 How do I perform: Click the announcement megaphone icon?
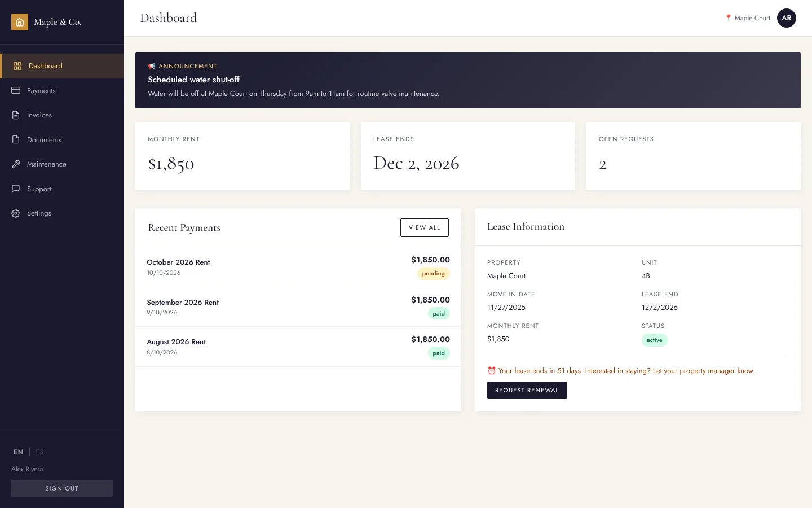pos(152,66)
